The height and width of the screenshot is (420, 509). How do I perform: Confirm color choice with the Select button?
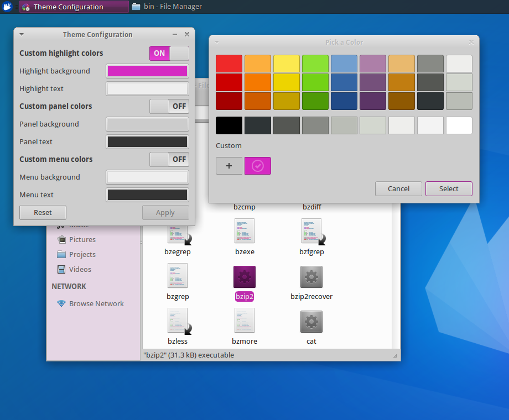[x=448, y=188]
